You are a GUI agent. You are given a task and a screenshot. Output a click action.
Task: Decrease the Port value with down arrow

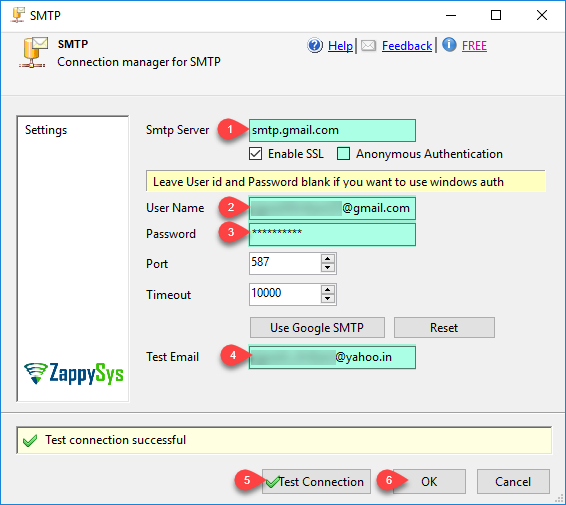click(x=328, y=268)
